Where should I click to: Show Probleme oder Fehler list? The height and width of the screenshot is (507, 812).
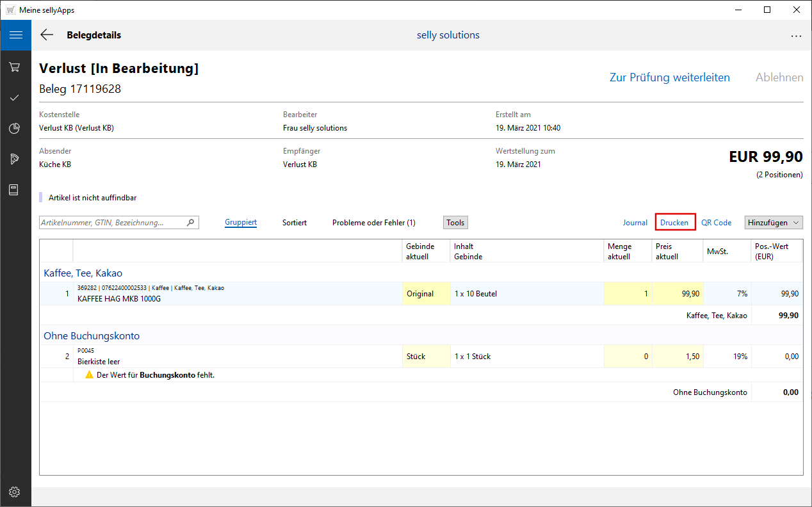[373, 223]
